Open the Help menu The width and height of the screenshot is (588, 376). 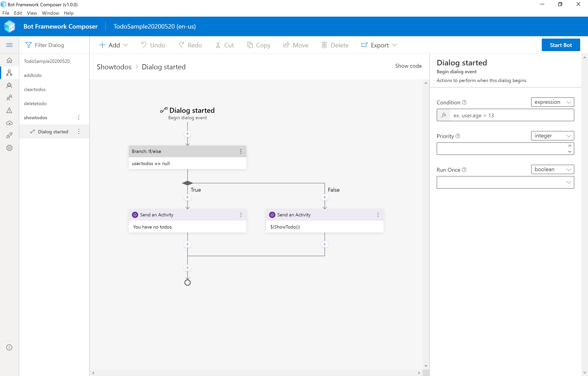(x=68, y=13)
